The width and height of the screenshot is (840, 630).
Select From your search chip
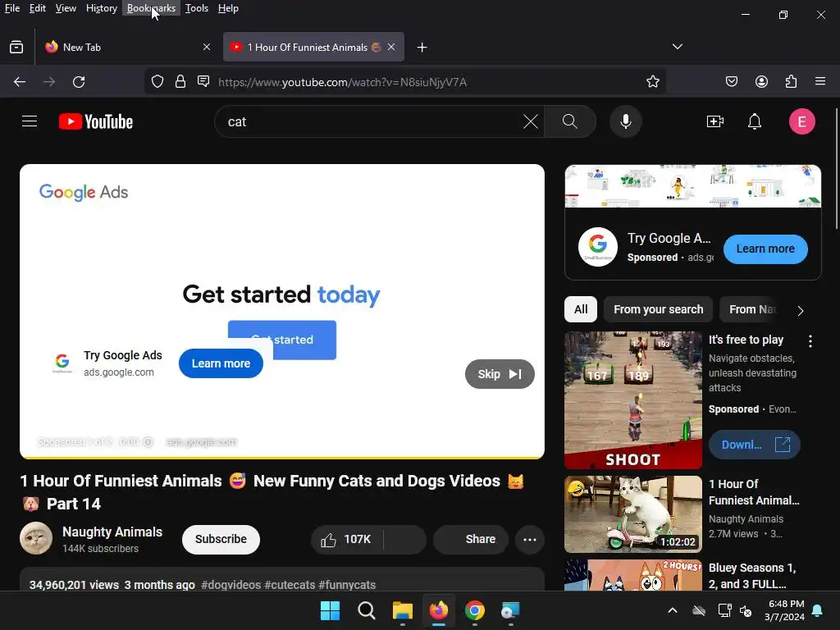click(659, 309)
